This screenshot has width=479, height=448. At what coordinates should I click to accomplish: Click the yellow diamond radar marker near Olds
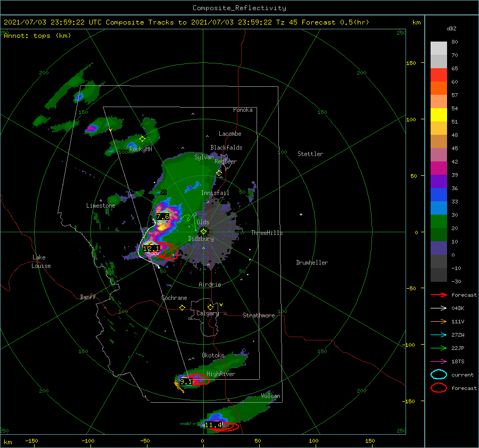(x=203, y=232)
